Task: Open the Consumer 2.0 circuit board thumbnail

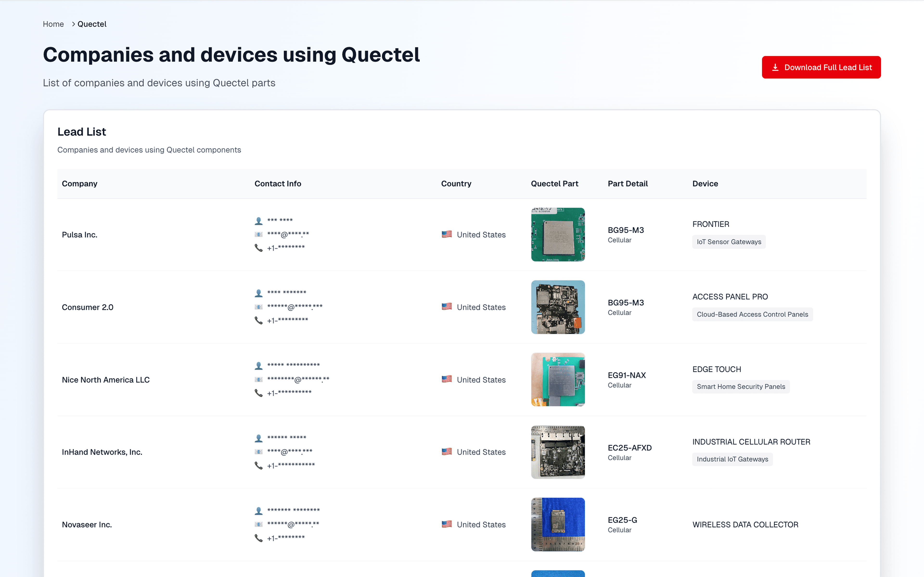Action: [558, 307]
